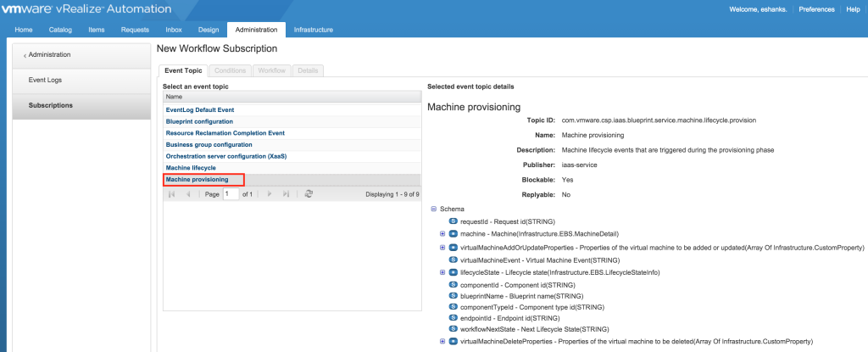The height and width of the screenshot is (352, 868).
Task: Open the Home tab
Action: point(23,30)
